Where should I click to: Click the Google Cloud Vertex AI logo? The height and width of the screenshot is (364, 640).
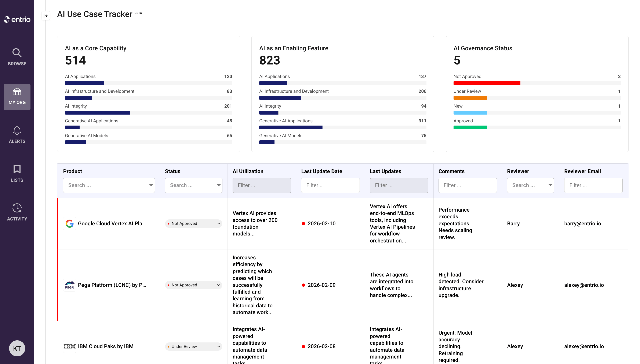pos(70,223)
